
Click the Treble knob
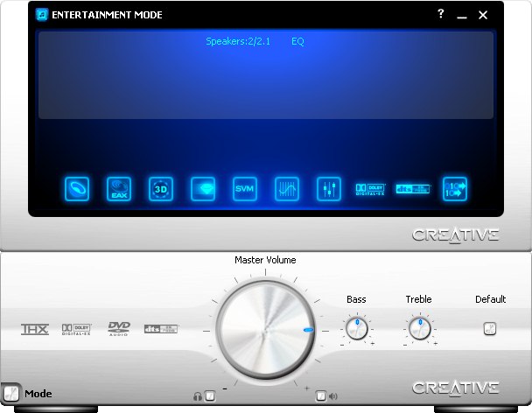(419, 329)
